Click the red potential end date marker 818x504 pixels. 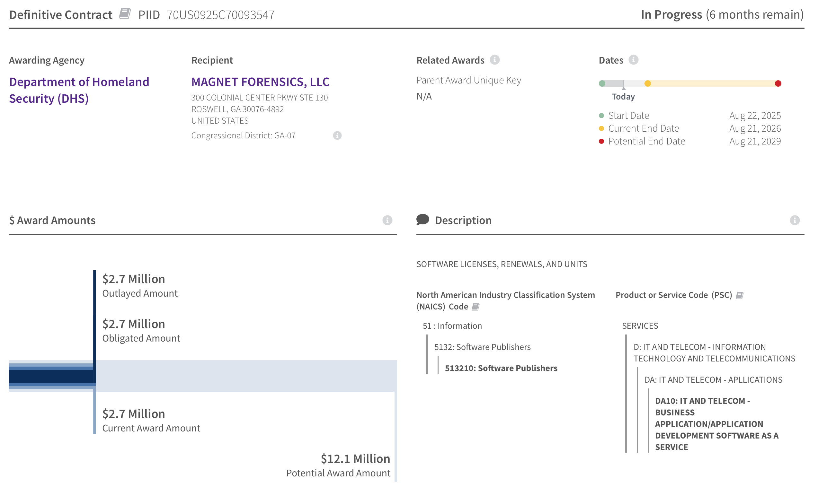pos(778,83)
